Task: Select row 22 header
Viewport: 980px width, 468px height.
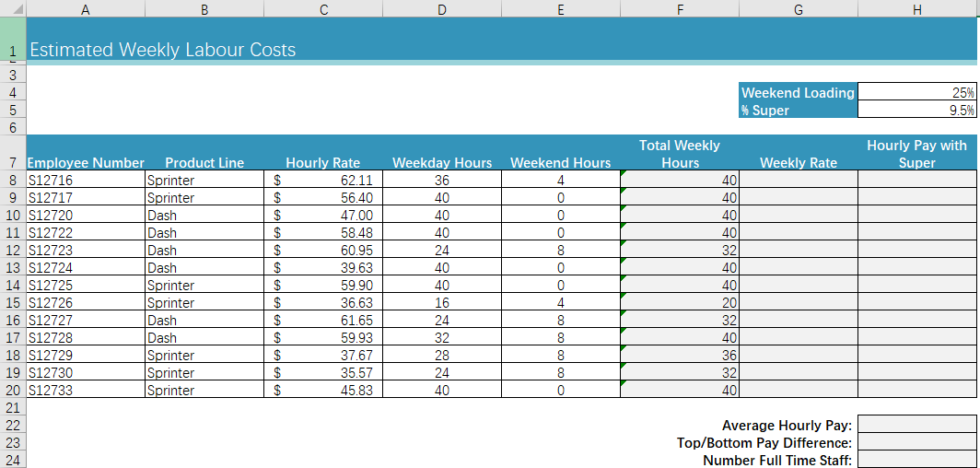Action: [x=13, y=425]
